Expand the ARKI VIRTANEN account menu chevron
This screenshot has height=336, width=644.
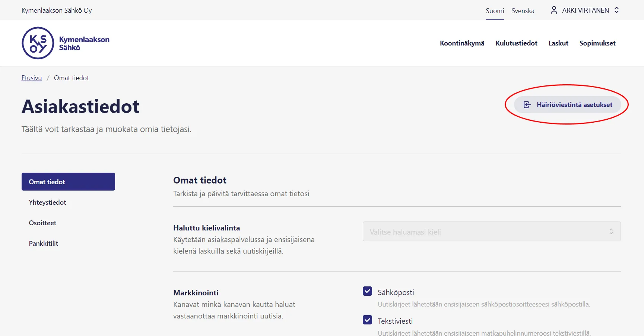coord(617,10)
